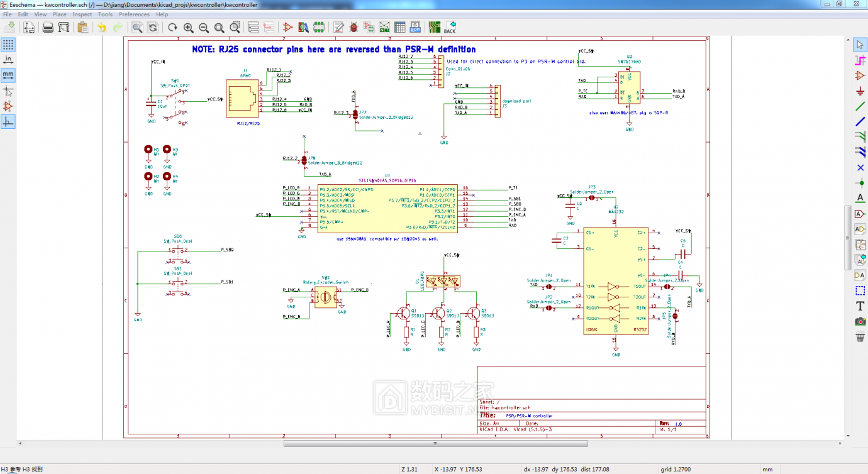Redo the last undone edit
Image resolution: width=868 pixels, height=474 pixels.
coord(118,27)
